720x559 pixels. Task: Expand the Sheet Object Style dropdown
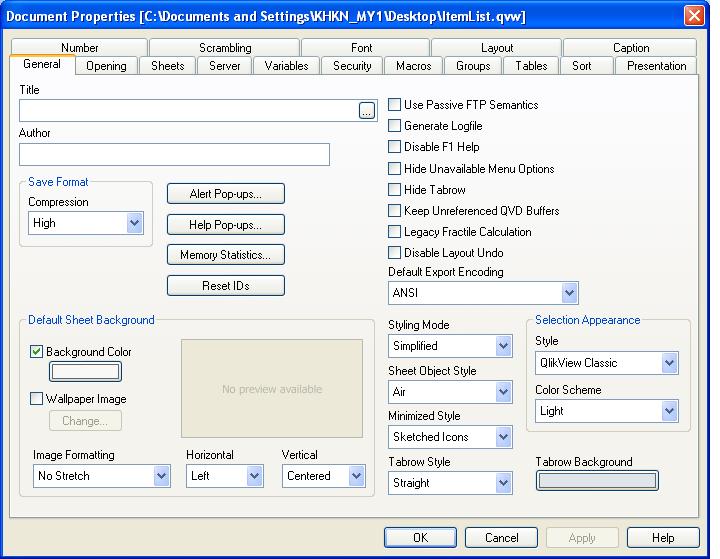pos(450,392)
